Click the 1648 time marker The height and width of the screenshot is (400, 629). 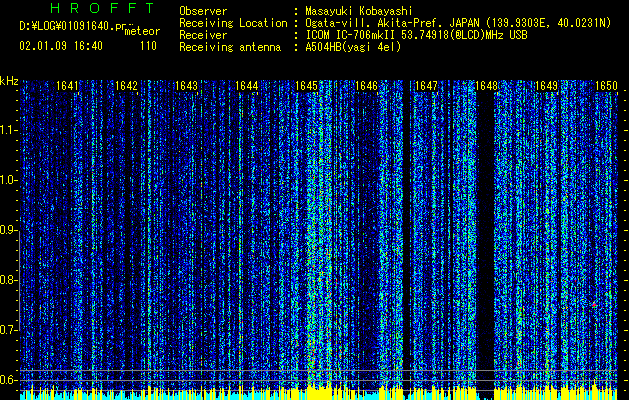[x=486, y=86]
